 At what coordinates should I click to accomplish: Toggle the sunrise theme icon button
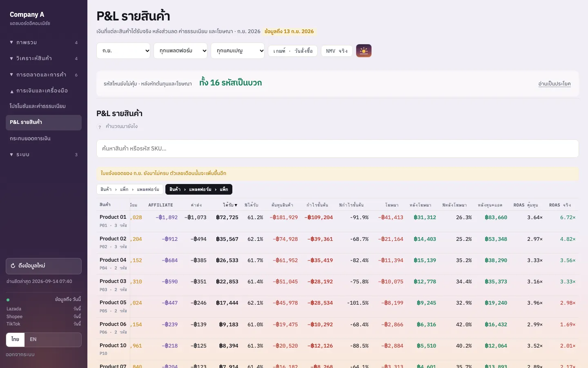click(364, 51)
